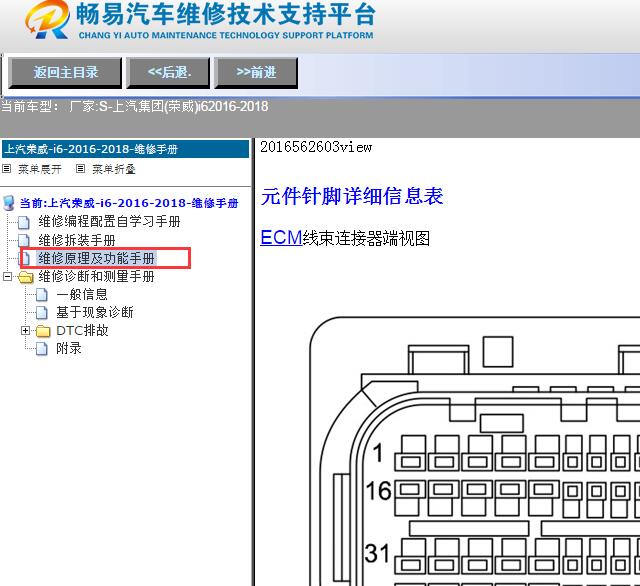This screenshot has height=586, width=640.
Task: Click page icon of 附录
Action: (42, 349)
